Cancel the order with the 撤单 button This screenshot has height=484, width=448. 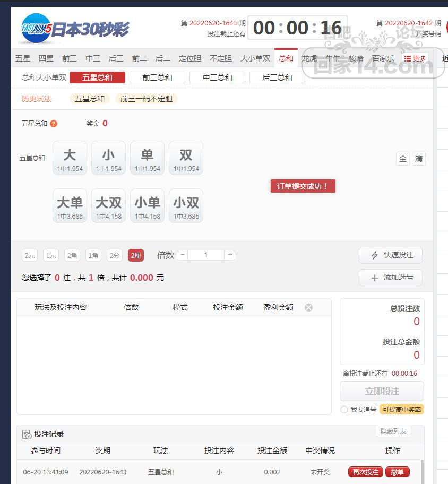click(x=398, y=472)
